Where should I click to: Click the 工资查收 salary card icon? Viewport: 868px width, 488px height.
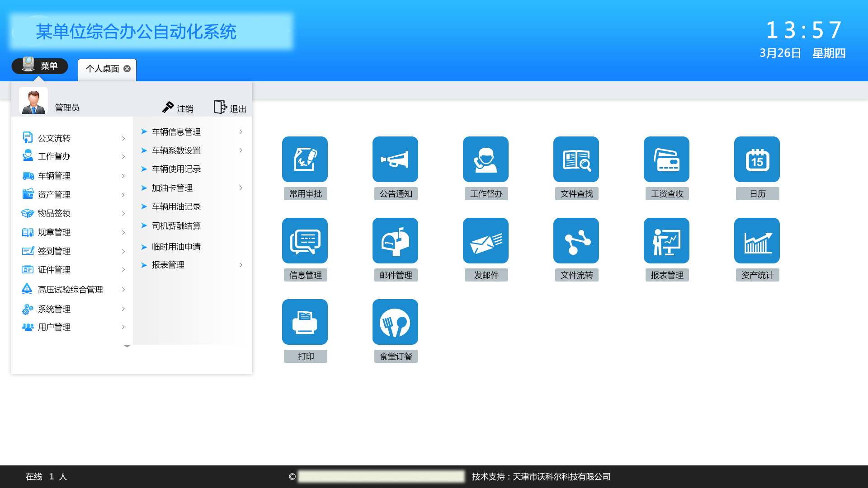pos(666,160)
